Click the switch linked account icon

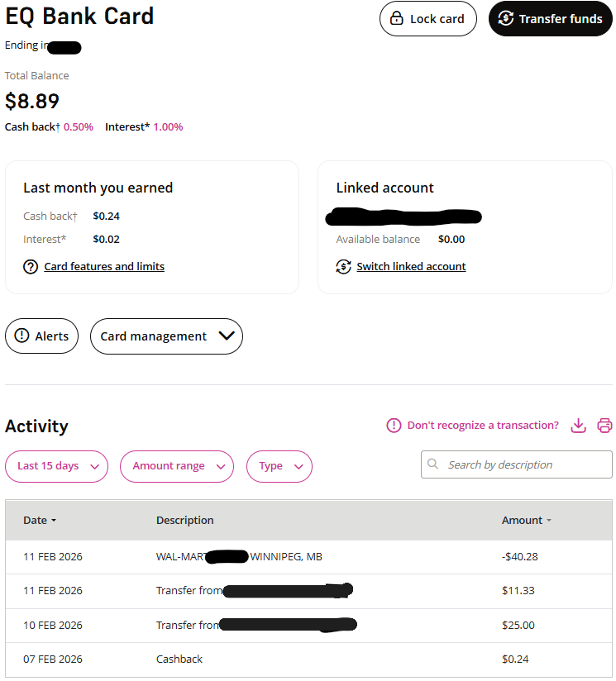click(343, 267)
